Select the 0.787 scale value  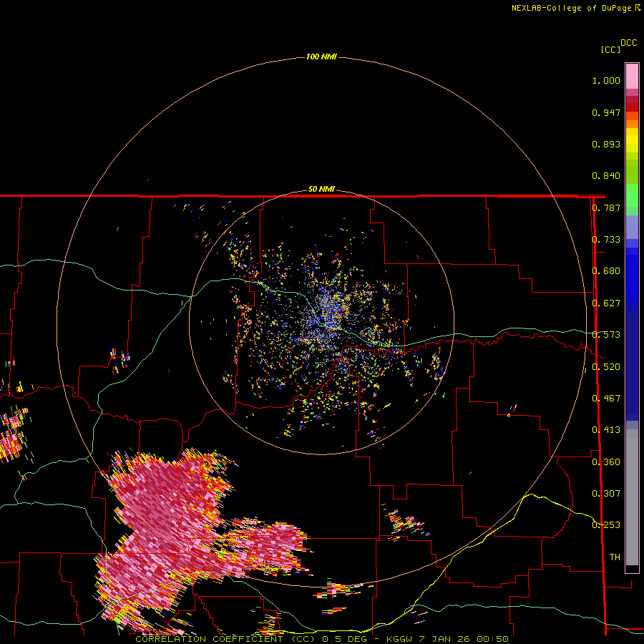(606, 208)
